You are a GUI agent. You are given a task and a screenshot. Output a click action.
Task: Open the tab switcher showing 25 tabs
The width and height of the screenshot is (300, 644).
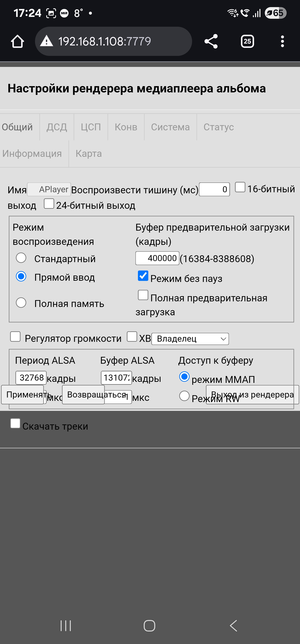pyautogui.click(x=247, y=41)
